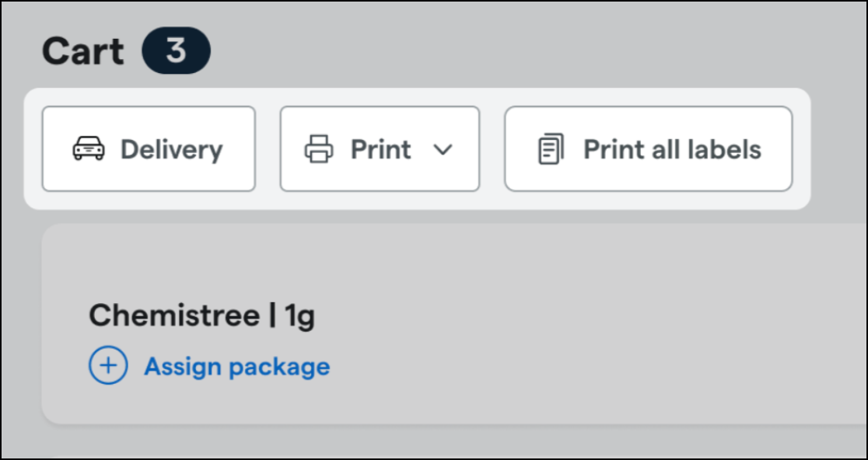Switch the order to Delivery
Image resolution: width=868 pixels, height=460 pixels.
click(149, 149)
